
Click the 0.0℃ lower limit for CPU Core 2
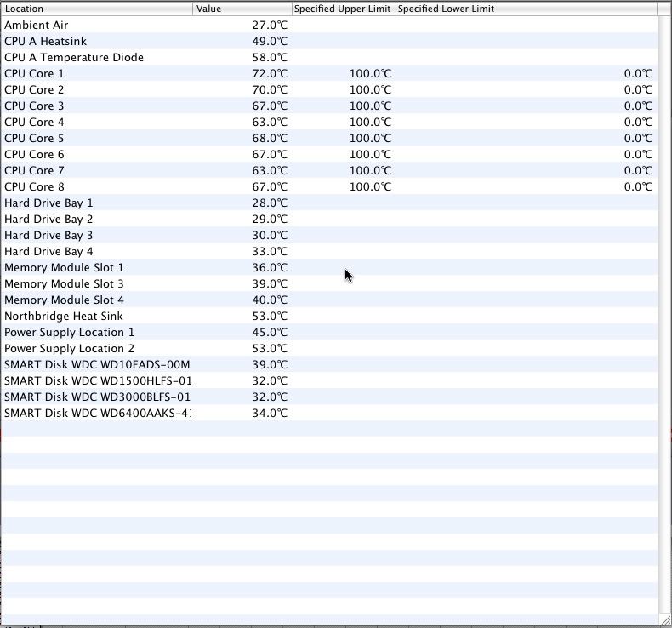point(638,89)
